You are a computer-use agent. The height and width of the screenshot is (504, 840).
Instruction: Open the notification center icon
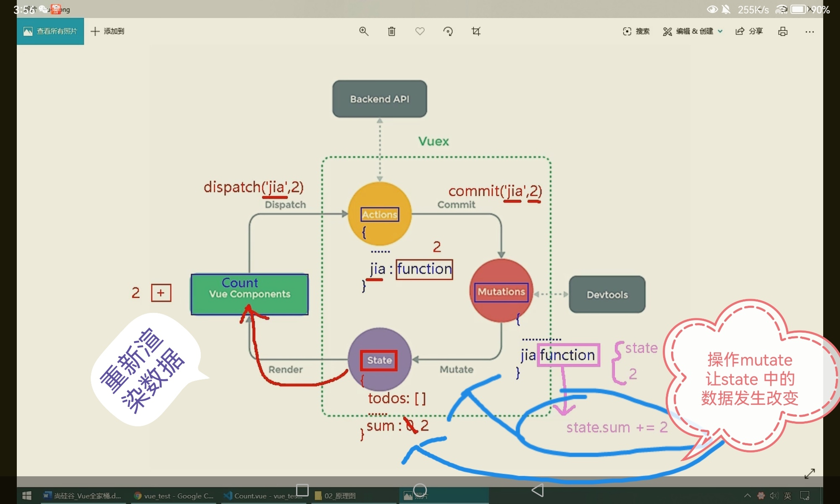(804, 496)
